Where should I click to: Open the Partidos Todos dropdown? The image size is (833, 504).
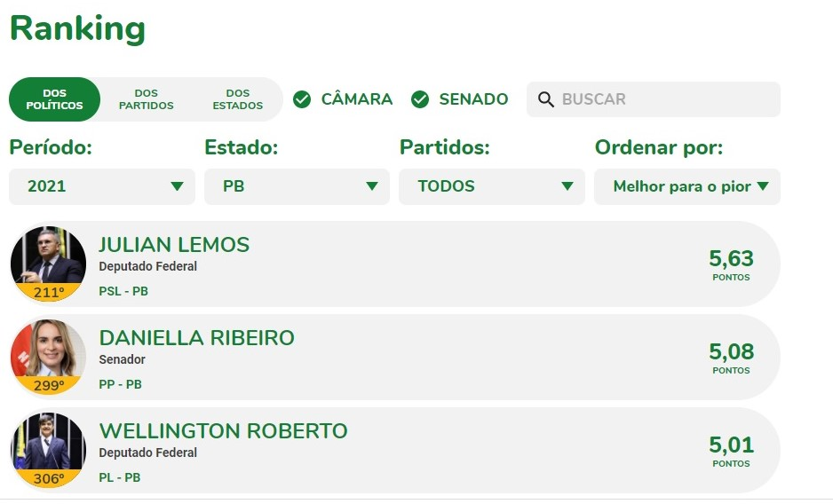click(x=492, y=186)
